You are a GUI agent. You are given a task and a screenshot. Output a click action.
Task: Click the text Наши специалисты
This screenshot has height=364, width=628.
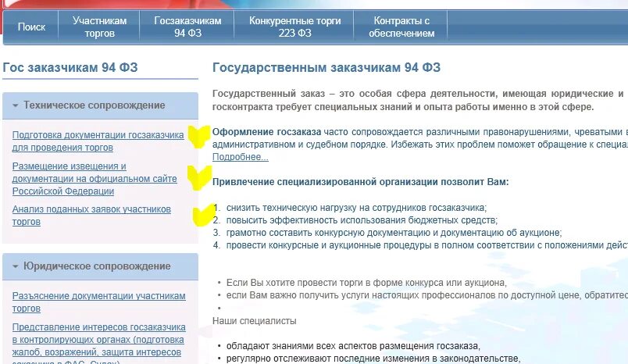[255, 321]
